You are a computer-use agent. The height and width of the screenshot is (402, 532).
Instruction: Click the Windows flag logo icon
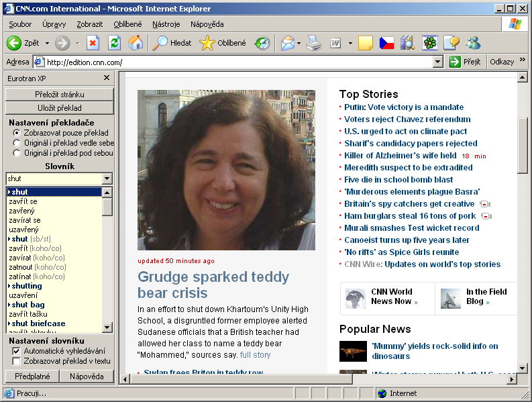pos(515,24)
